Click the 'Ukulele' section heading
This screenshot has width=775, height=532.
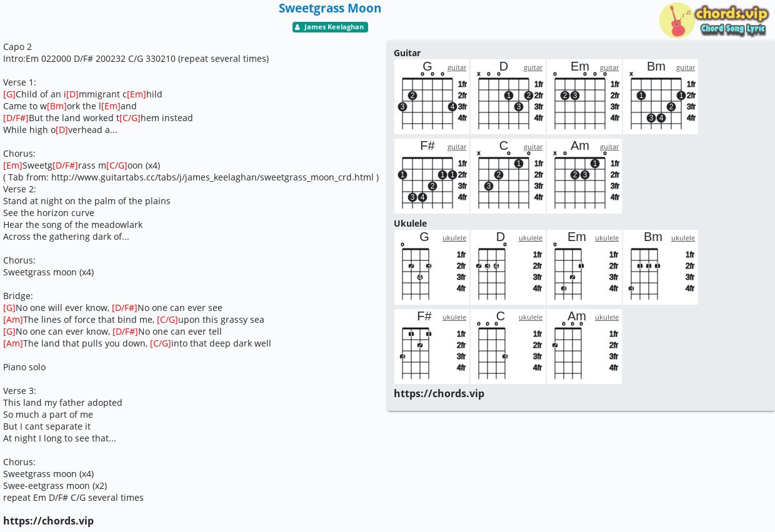[x=410, y=224]
